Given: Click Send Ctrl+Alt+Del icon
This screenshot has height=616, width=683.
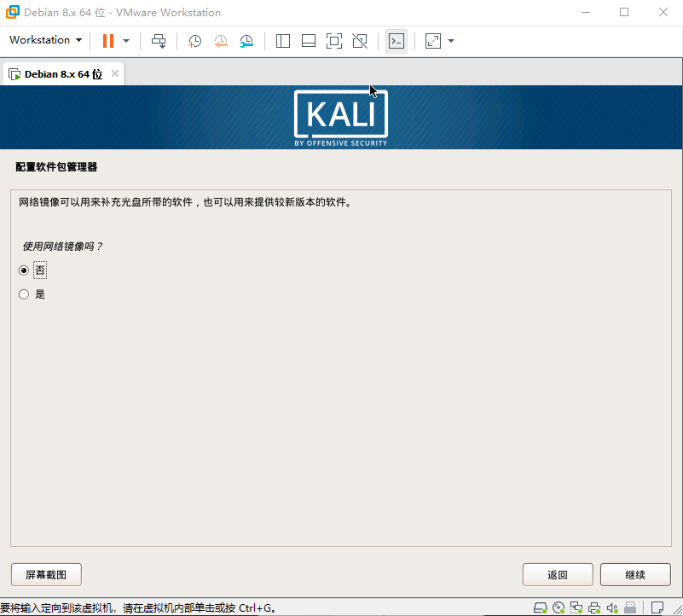Looking at the screenshot, I should click(159, 41).
